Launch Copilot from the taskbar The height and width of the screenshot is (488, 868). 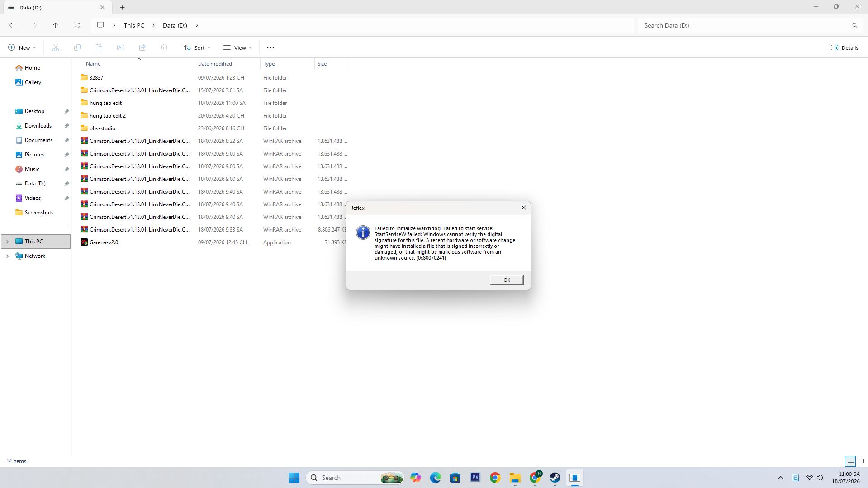[x=416, y=478]
